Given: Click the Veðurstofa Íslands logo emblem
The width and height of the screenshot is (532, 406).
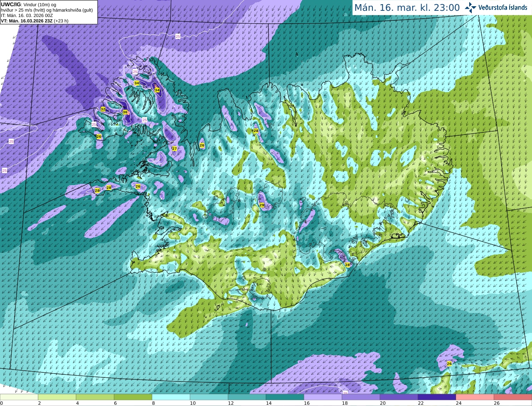Looking at the screenshot, I should pyautogui.click(x=470, y=7).
